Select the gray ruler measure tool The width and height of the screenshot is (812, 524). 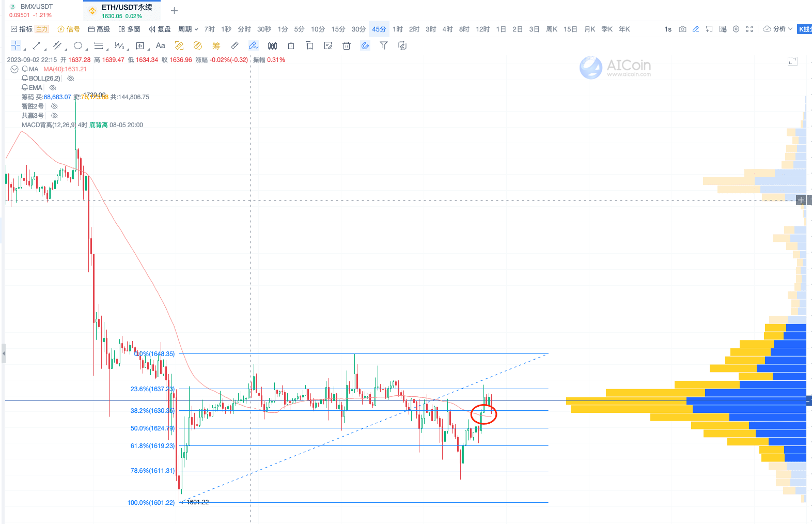(235, 45)
